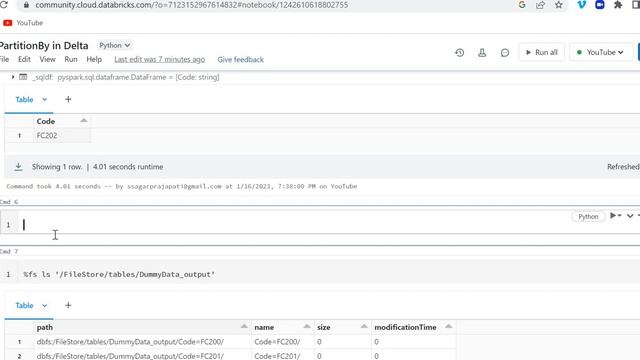
Task: Click the padlock site info icon
Action: point(27,5)
